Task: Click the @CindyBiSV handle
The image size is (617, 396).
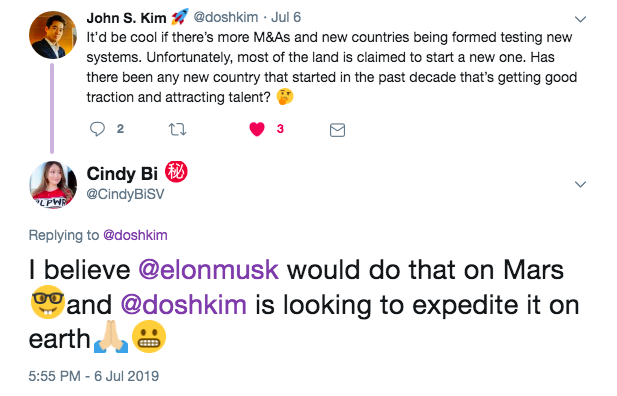Action: 125,194
